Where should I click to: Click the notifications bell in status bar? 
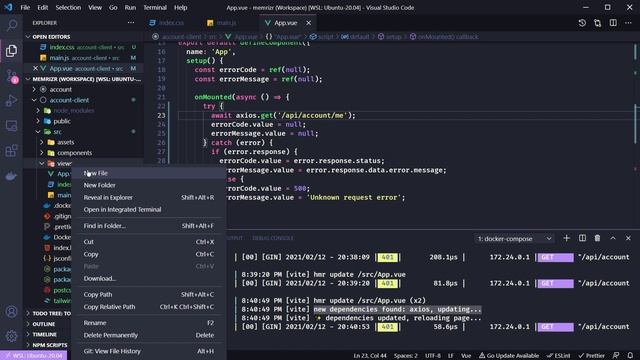[x=630, y=356]
